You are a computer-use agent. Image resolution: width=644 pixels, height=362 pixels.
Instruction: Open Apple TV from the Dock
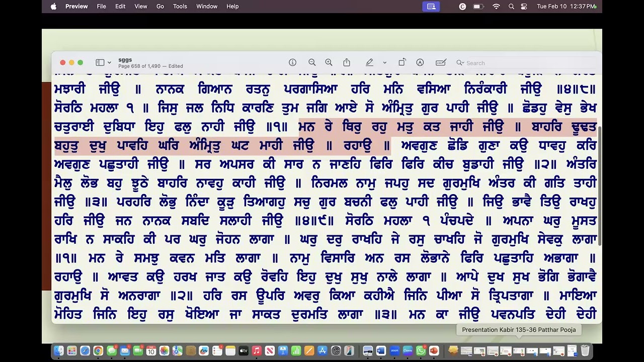click(x=244, y=350)
